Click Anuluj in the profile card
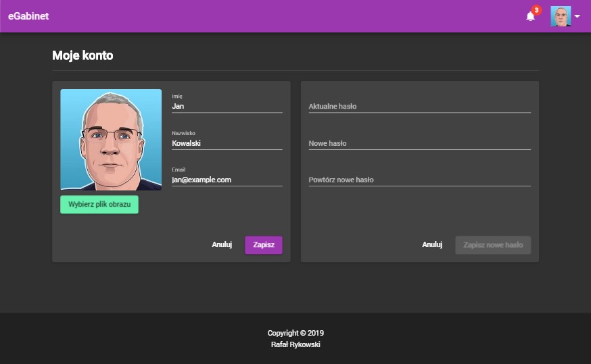This screenshot has width=591, height=364. [x=222, y=244]
